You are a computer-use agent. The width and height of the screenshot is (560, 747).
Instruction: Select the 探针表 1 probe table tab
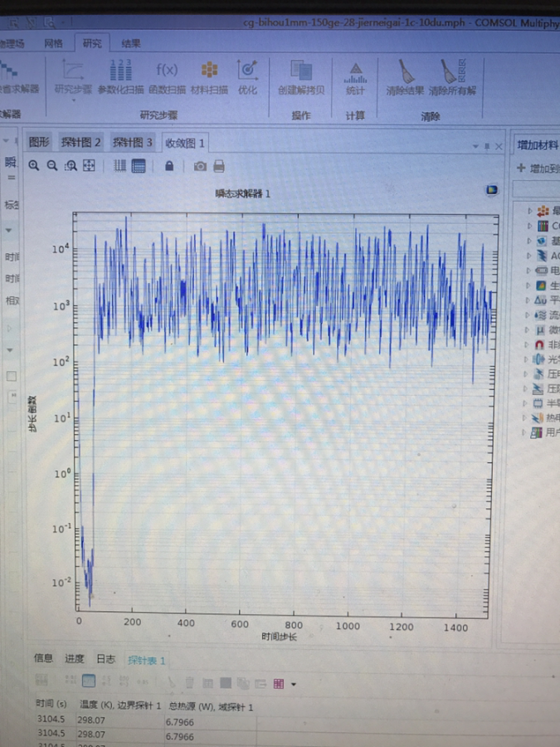(146, 661)
